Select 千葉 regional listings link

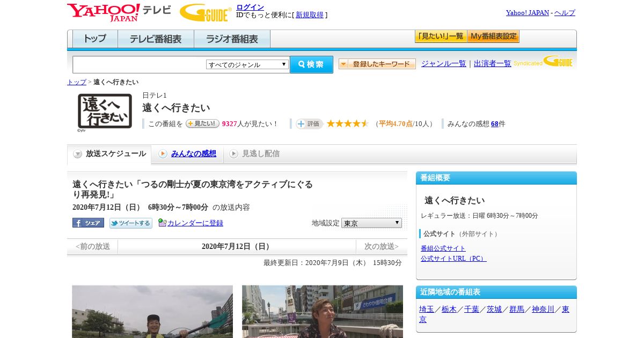click(472, 309)
